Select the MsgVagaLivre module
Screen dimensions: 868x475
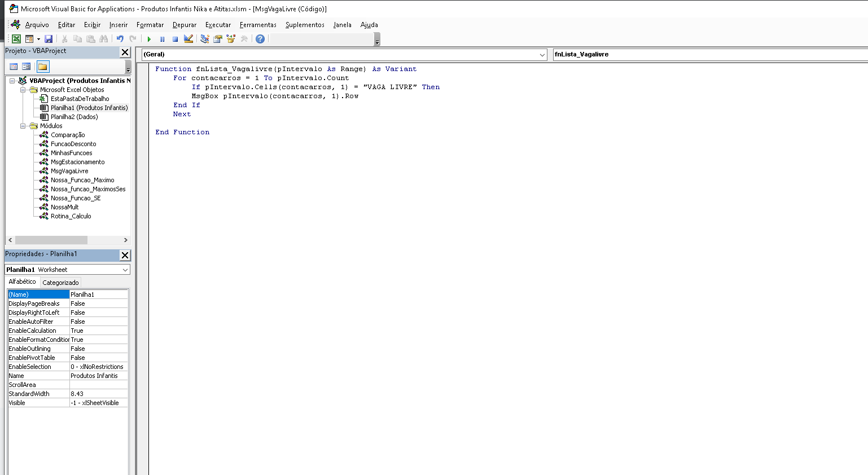pyautogui.click(x=69, y=171)
